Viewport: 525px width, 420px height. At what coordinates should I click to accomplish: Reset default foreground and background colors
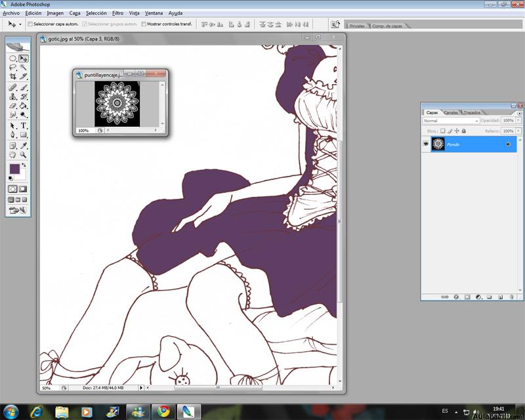[x=10, y=178]
